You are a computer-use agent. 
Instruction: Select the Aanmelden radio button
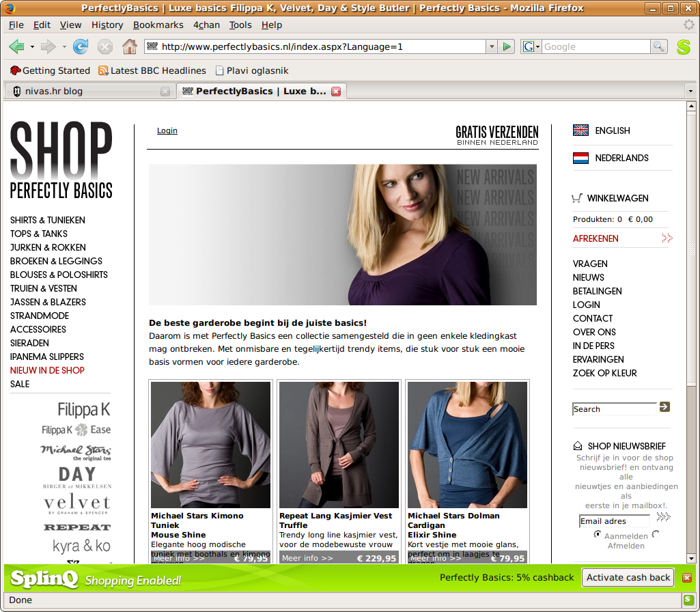pos(598,534)
